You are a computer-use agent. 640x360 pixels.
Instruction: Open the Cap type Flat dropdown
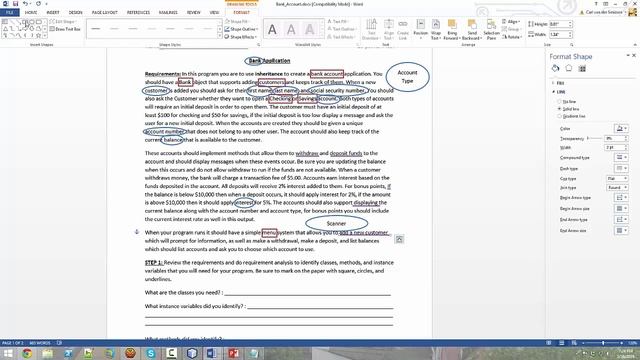coord(617,178)
